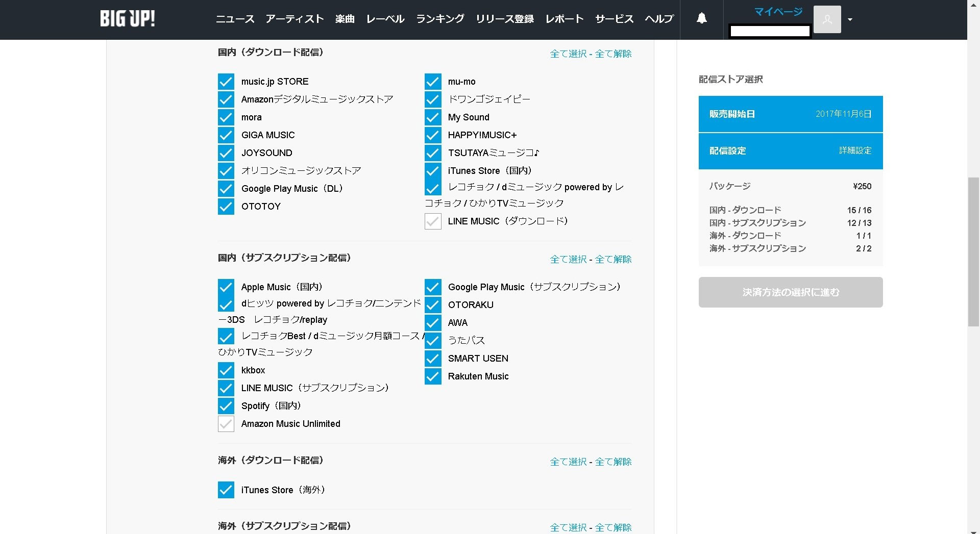Toggle OTORAKU checkbox
The image size is (980, 534).
point(433,305)
